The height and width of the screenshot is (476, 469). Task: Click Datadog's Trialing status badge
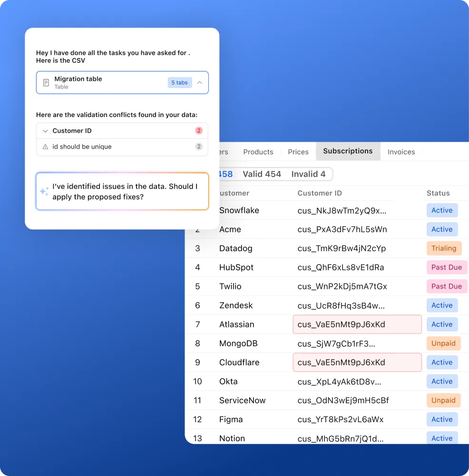[x=444, y=248]
